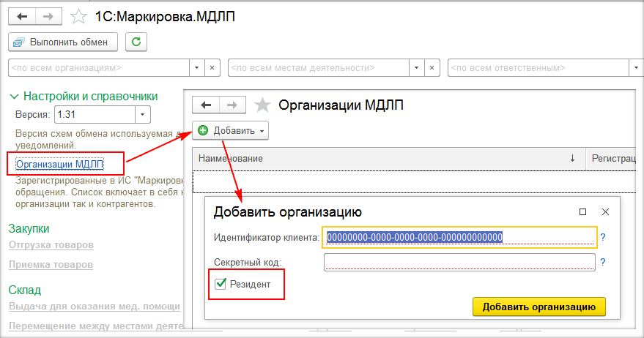The image size is (644, 338).
Task: Open the ответственным filter dropdown
Action: pos(636,68)
